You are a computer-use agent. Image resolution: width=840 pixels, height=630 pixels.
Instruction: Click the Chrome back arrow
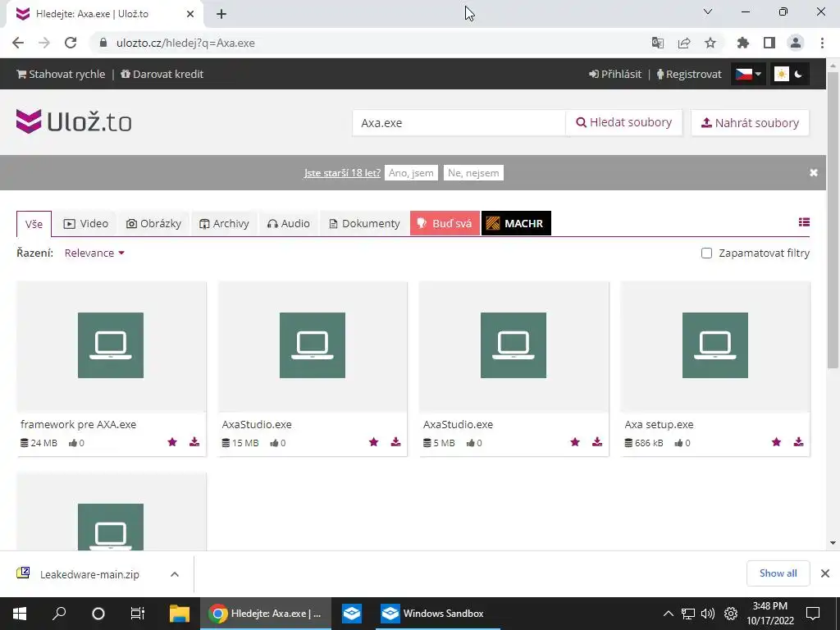(18, 43)
